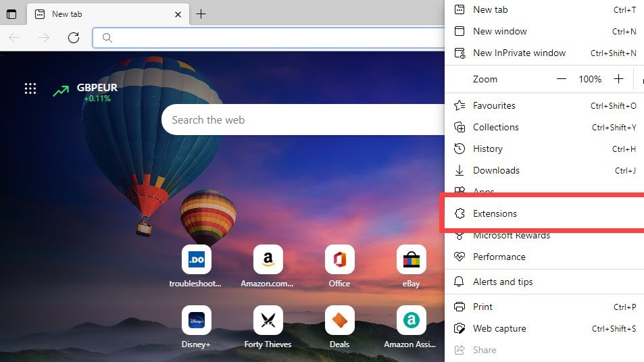Close the New tab tab
The width and height of the screenshot is (644, 362).
coord(178,14)
